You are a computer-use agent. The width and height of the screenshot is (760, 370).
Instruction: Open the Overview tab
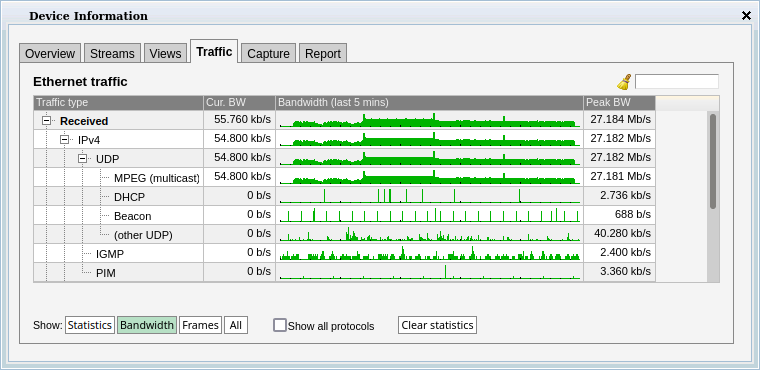(50, 53)
